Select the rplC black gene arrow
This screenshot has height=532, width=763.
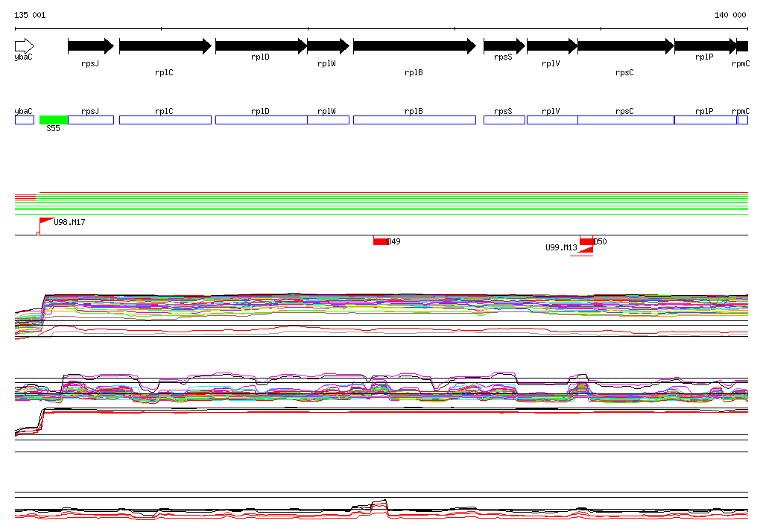165,46
